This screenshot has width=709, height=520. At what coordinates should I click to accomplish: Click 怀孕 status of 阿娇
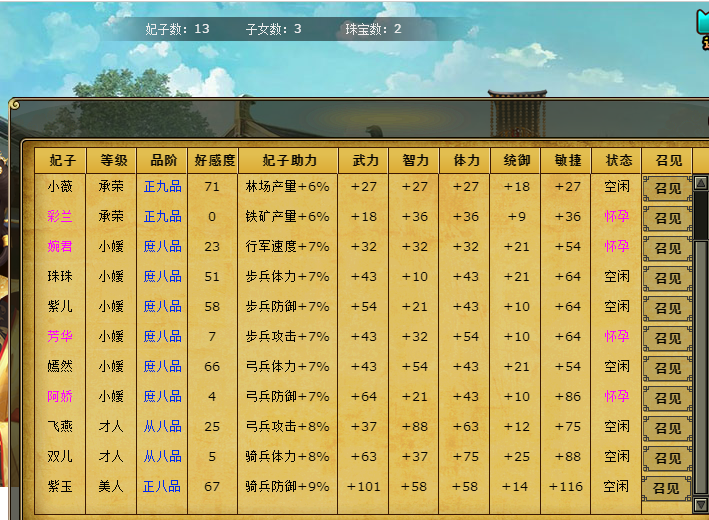click(x=617, y=396)
